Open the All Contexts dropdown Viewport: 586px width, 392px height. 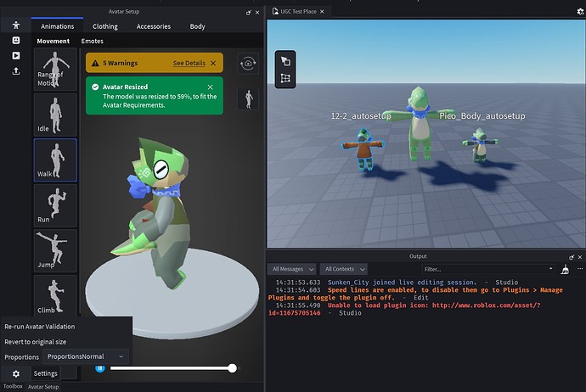pyautogui.click(x=344, y=269)
